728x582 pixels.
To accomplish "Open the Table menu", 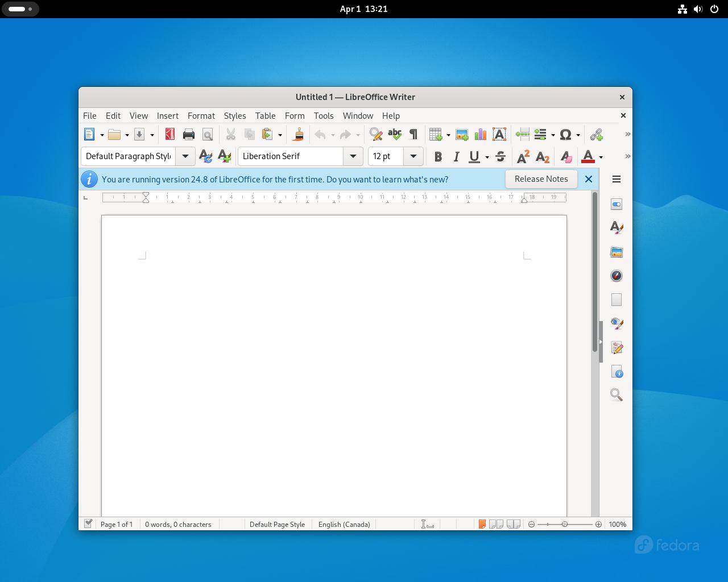I will [266, 115].
